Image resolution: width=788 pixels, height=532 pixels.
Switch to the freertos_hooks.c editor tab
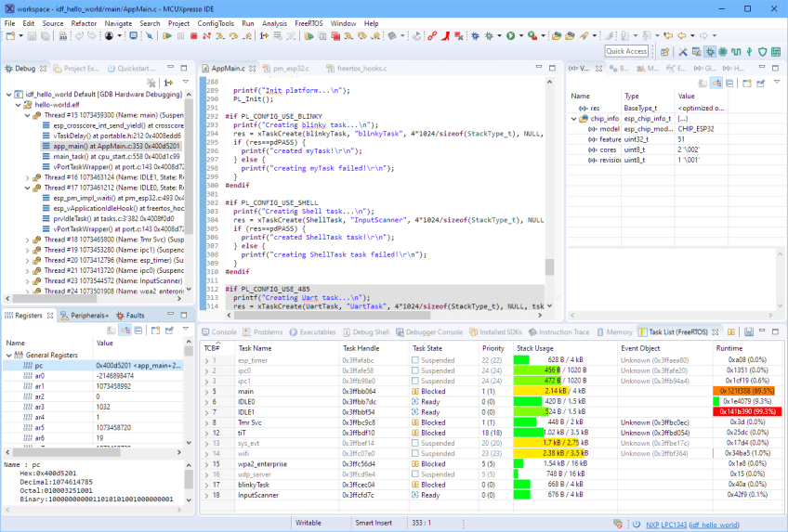(356, 69)
